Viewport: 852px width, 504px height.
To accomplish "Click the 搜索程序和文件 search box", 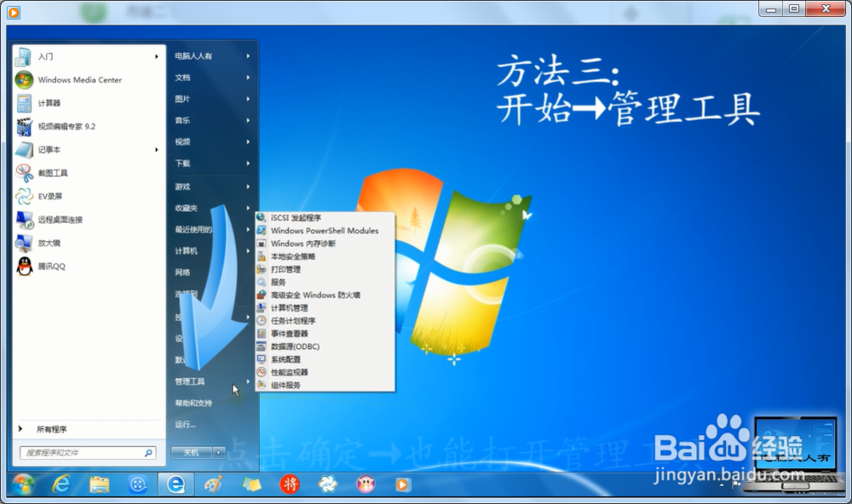I will point(88,452).
